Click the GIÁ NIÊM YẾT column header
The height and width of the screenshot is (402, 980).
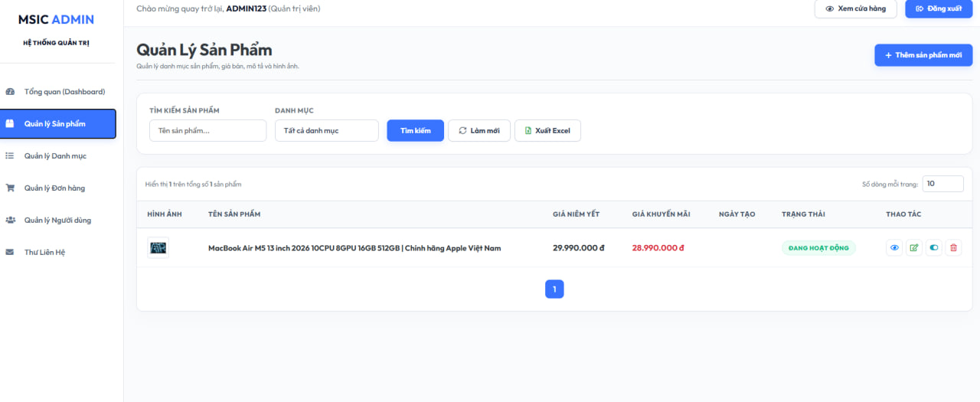click(x=577, y=214)
